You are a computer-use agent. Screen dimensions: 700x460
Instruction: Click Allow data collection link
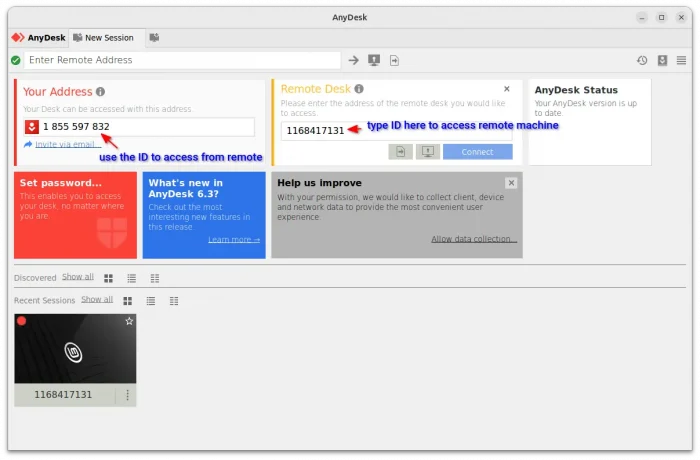pos(474,239)
